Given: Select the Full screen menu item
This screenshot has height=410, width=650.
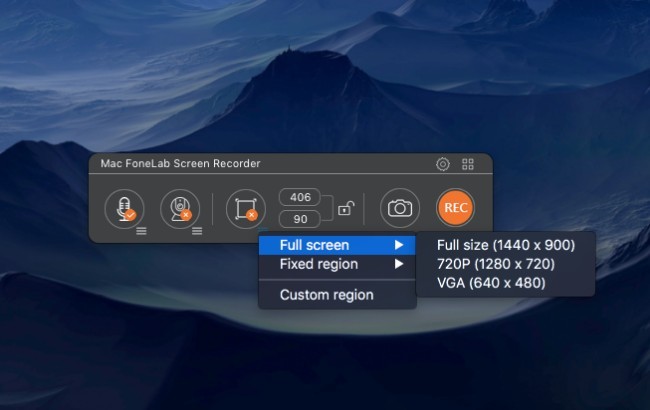Looking at the screenshot, I should coord(337,245).
